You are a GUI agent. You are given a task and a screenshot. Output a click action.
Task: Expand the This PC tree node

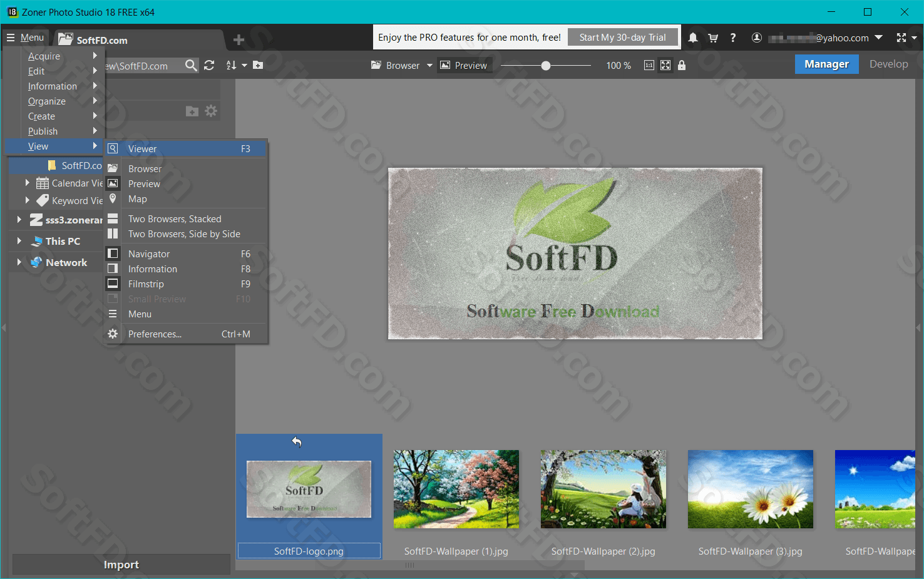[19, 241]
